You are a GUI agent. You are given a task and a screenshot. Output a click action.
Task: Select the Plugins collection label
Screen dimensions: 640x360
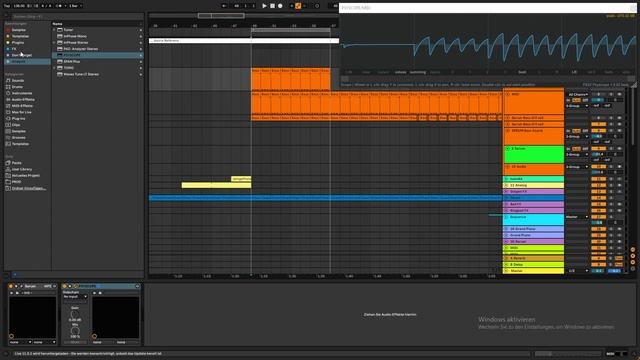18,42
